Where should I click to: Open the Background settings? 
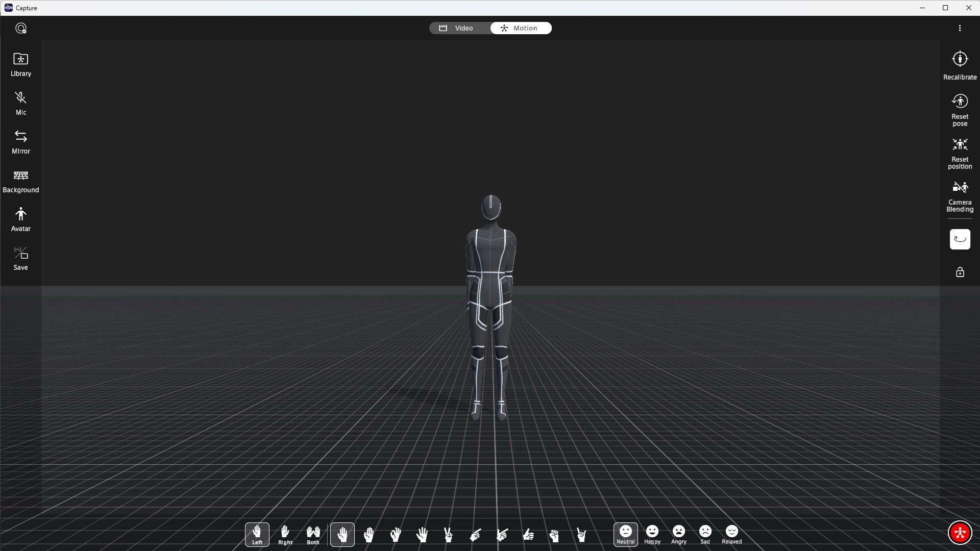(x=20, y=181)
